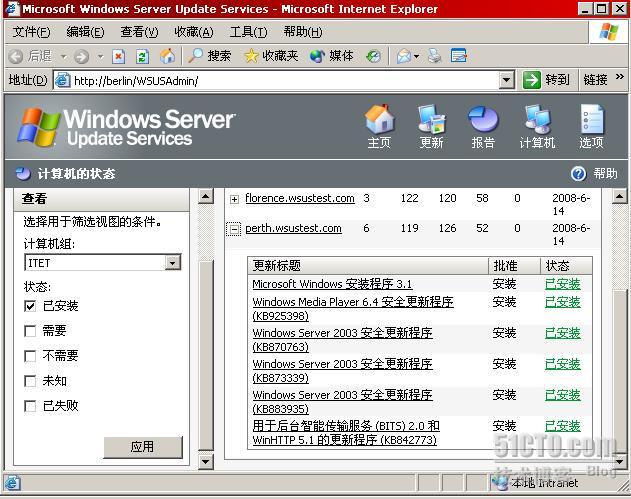Open Search (搜索) in the IE toolbar
This screenshot has width=631, height=499.
(x=210, y=56)
